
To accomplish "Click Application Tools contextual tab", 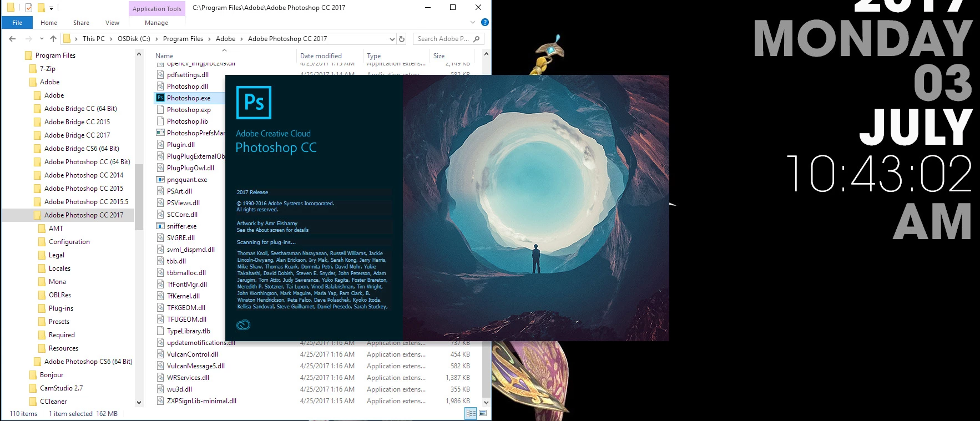I will coord(157,9).
